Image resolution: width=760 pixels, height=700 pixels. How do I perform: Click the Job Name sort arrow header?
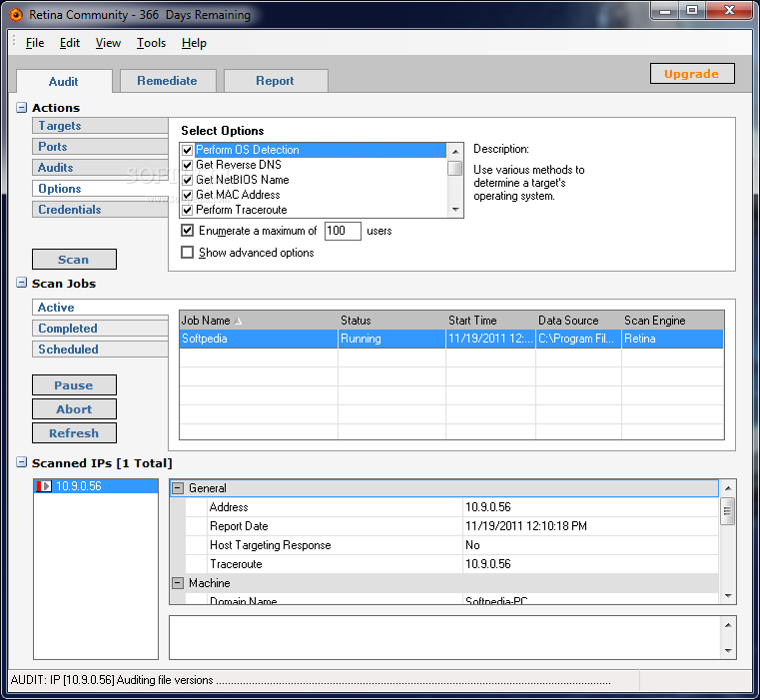coord(238,321)
